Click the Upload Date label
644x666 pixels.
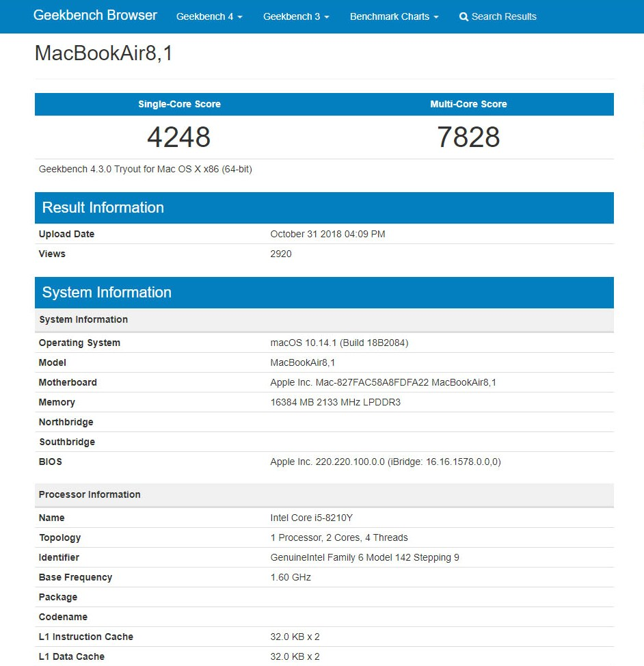click(x=66, y=234)
